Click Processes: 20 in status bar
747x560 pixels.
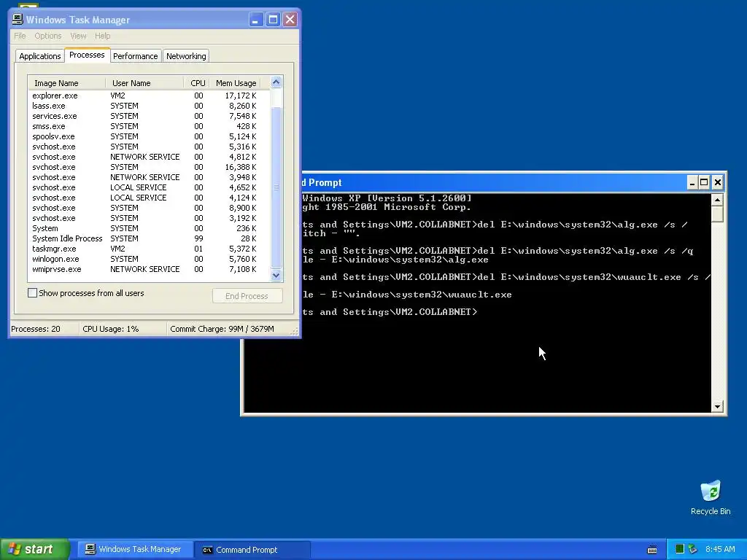(x=44, y=329)
